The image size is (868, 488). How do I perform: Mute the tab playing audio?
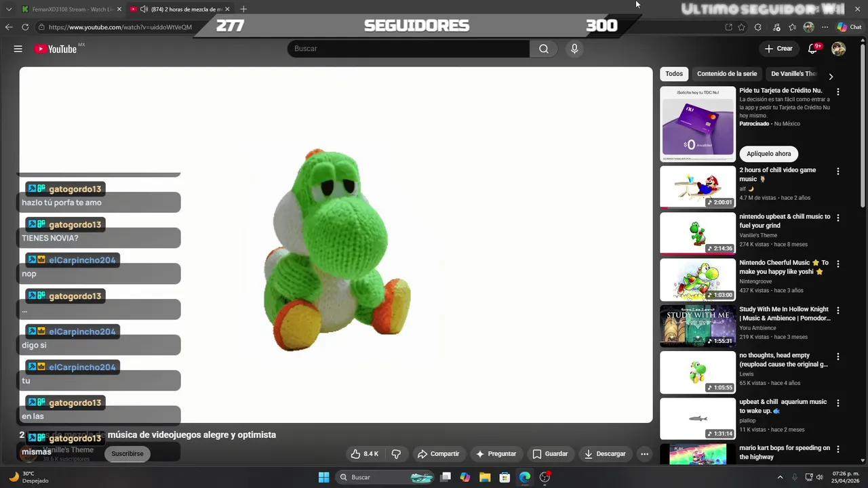pos(144,9)
